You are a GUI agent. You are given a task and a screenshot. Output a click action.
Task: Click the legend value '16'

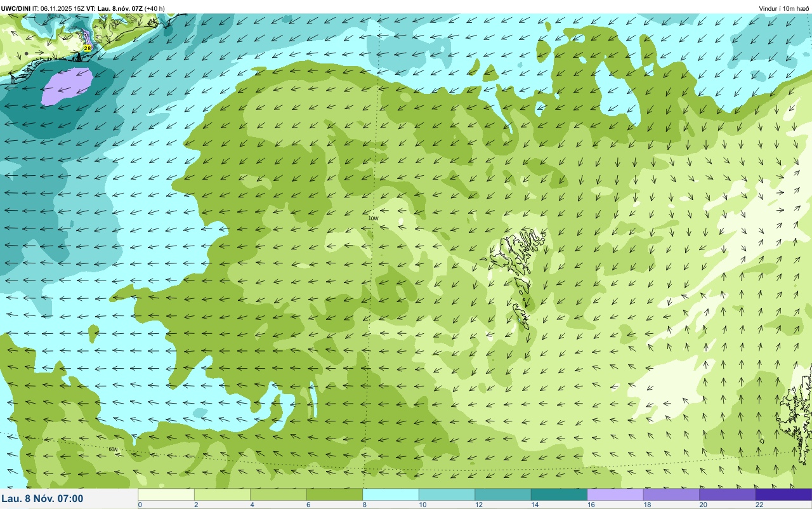[591, 505]
